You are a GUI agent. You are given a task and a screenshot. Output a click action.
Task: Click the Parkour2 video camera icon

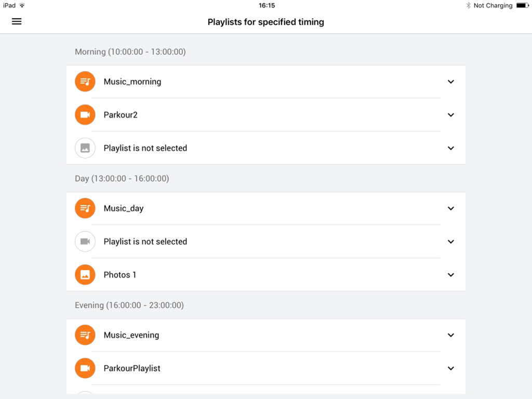85,115
